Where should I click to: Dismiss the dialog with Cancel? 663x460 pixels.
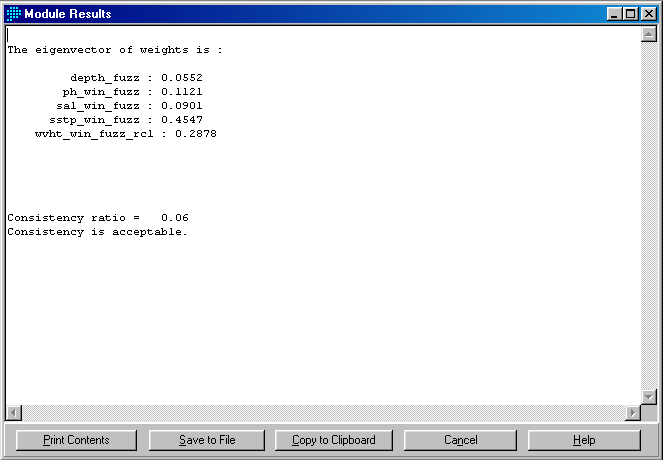click(x=460, y=440)
